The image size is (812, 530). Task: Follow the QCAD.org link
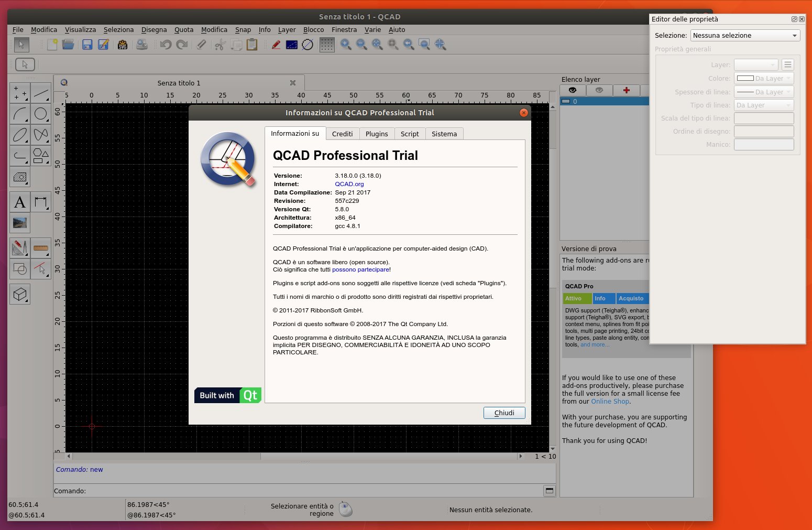tap(349, 184)
